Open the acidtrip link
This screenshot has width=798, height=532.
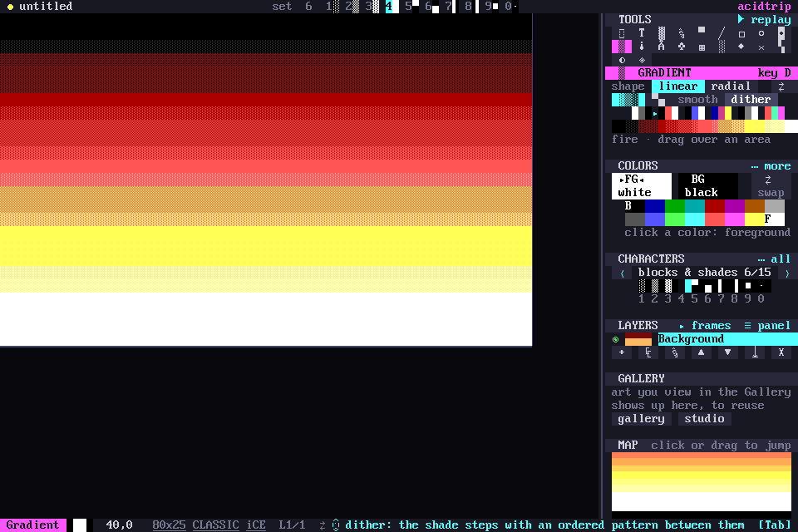pos(764,6)
